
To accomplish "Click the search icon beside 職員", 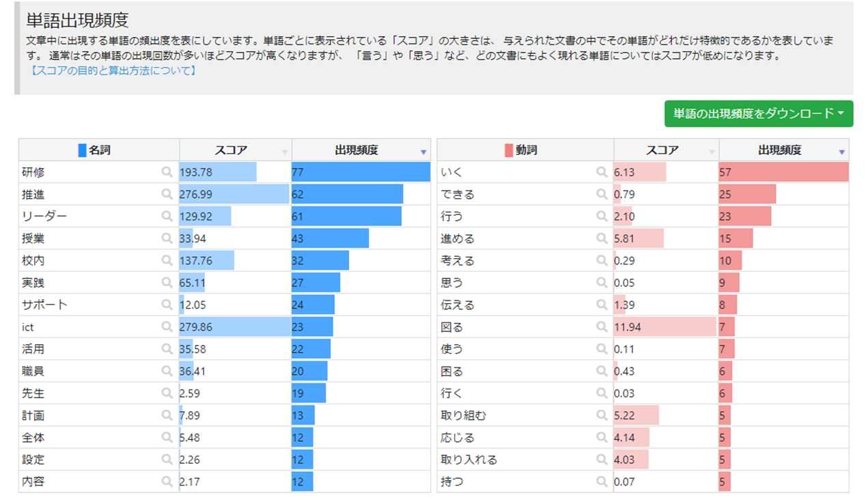I will pos(167,371).
